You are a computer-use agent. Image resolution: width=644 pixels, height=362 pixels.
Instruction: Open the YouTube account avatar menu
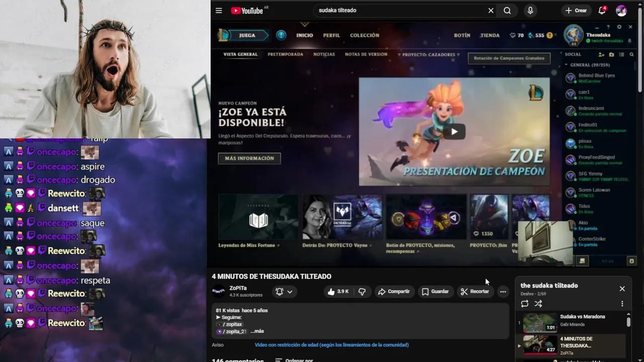[x=621, y=11]
